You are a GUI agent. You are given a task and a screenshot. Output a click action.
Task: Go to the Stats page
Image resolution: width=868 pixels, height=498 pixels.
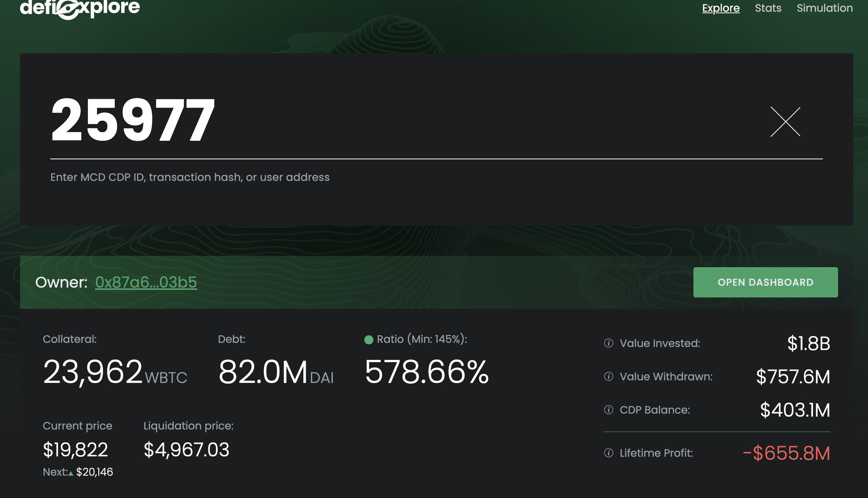point(768,8)
